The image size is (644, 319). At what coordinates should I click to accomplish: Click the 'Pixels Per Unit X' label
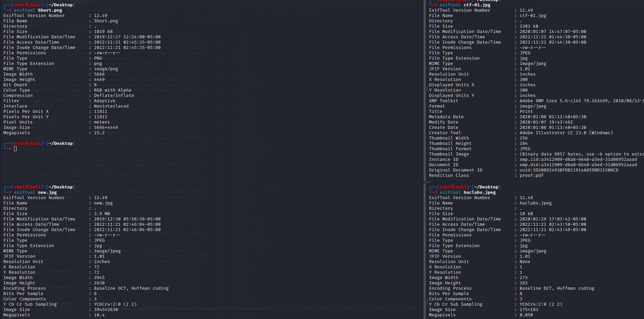pyautogui.click(x=26, y=112)
